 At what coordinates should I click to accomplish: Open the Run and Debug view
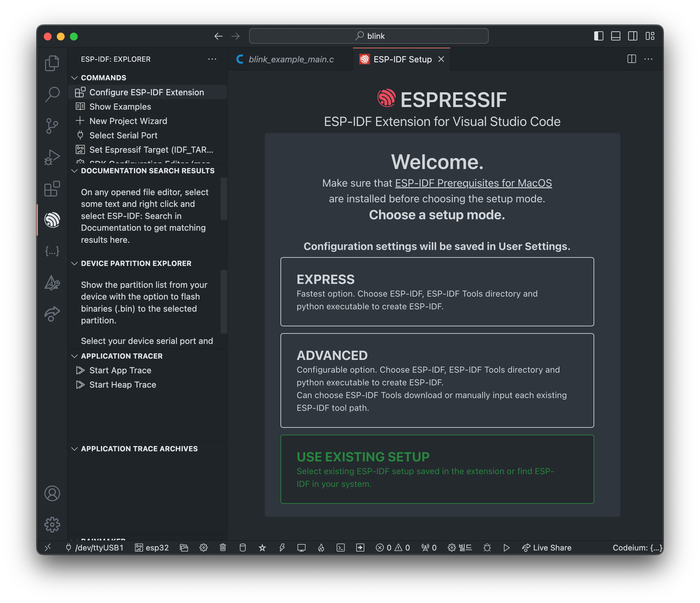click(x=52, y=157)
